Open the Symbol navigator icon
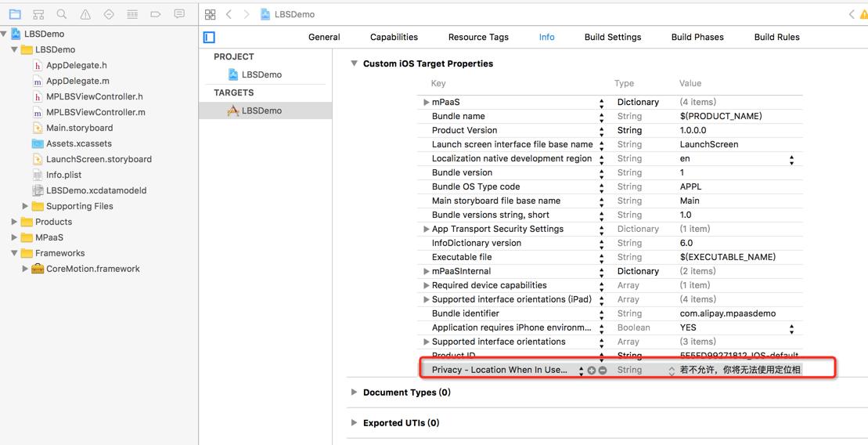868x445 pixels. (x=38, y=14)
